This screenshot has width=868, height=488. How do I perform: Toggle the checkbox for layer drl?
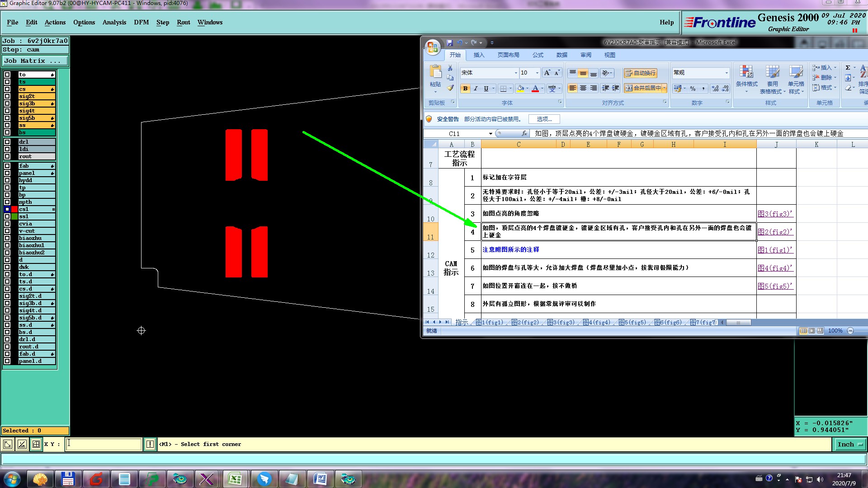(7, 142)
